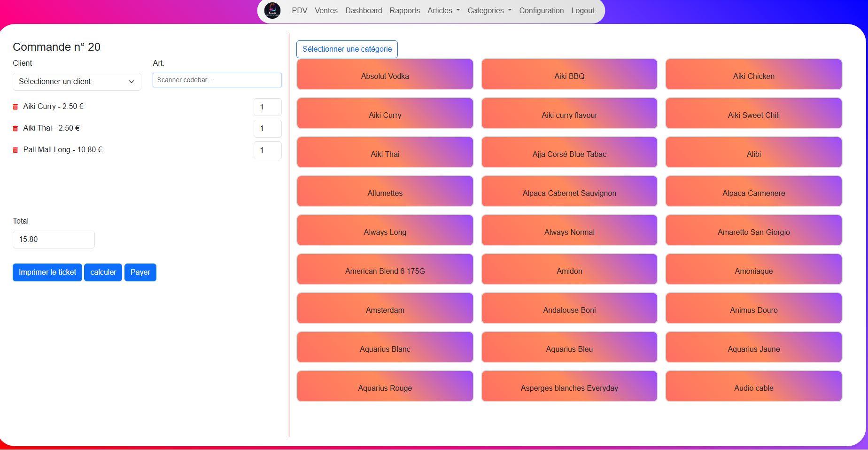Click the Aiki Curry - 2.50 € order line

coord(53,107)
